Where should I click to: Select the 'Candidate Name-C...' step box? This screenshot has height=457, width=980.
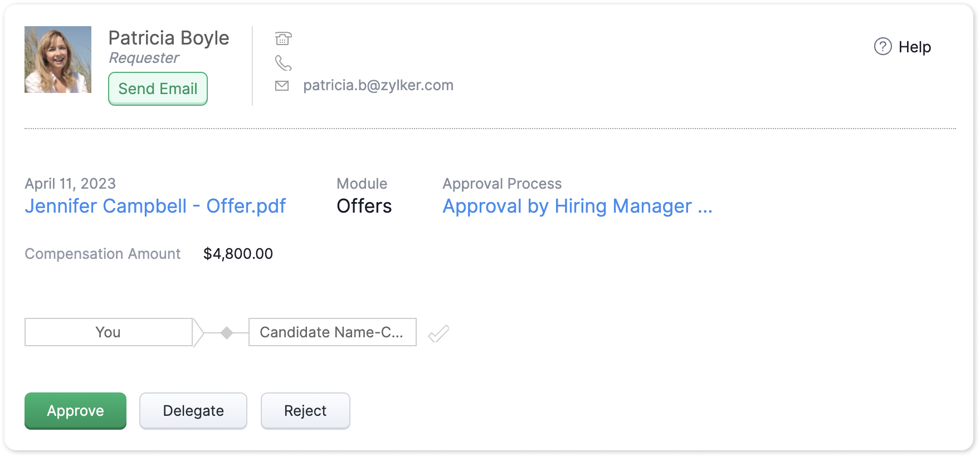coord(332,332)
